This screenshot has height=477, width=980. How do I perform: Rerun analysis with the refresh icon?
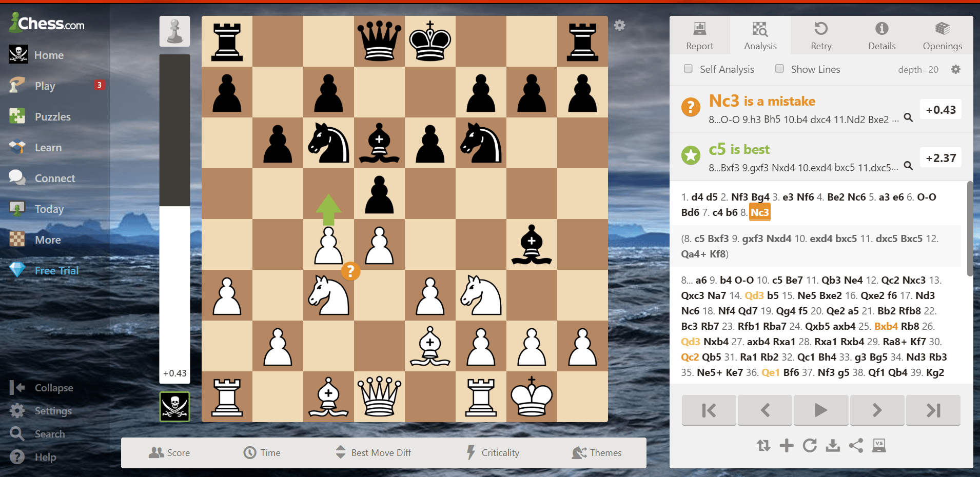(810, 445)
